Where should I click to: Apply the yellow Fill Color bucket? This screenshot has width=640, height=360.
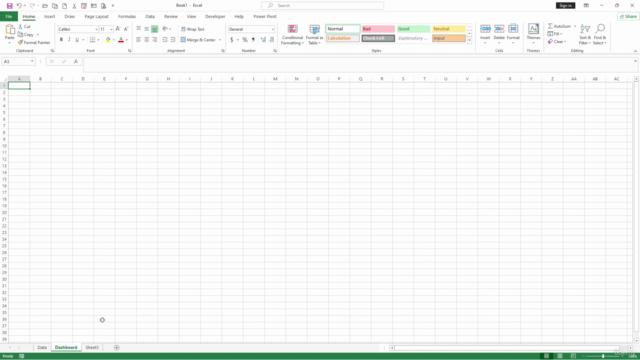108,40
